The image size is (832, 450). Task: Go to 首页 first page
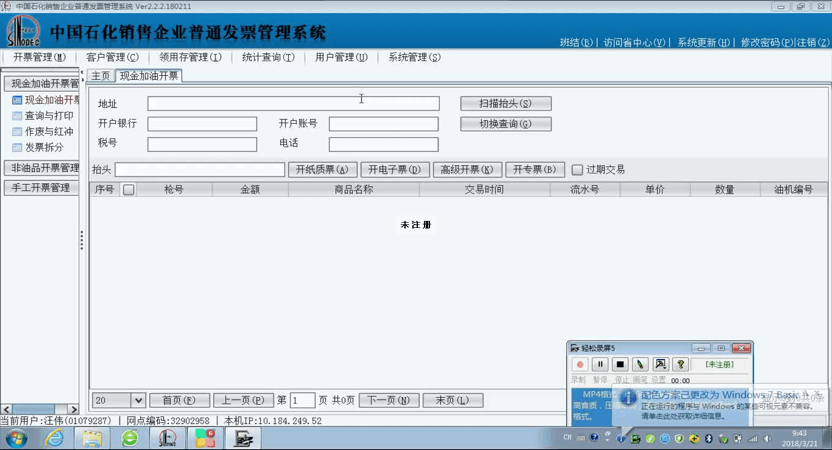179,400
